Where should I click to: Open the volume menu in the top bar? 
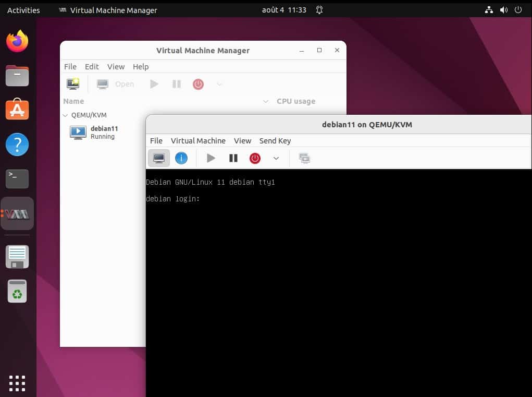coord(502,10)
